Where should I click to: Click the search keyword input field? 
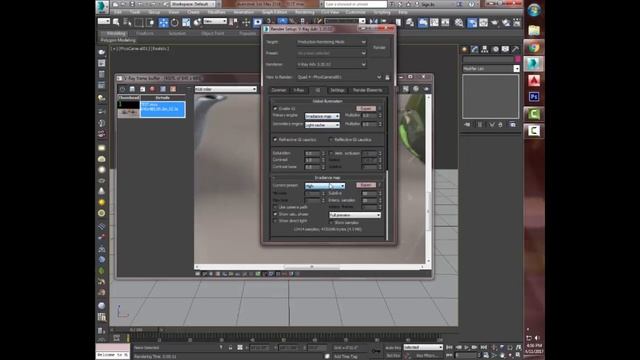(356, 4)
